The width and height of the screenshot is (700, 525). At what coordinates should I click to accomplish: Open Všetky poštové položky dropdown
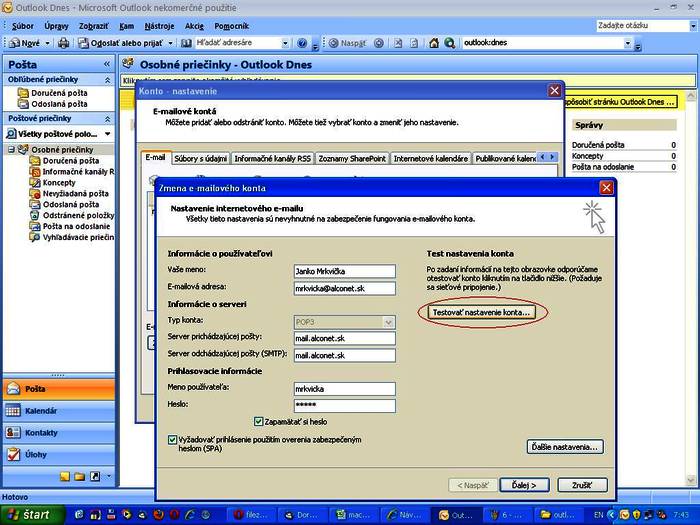107,133
